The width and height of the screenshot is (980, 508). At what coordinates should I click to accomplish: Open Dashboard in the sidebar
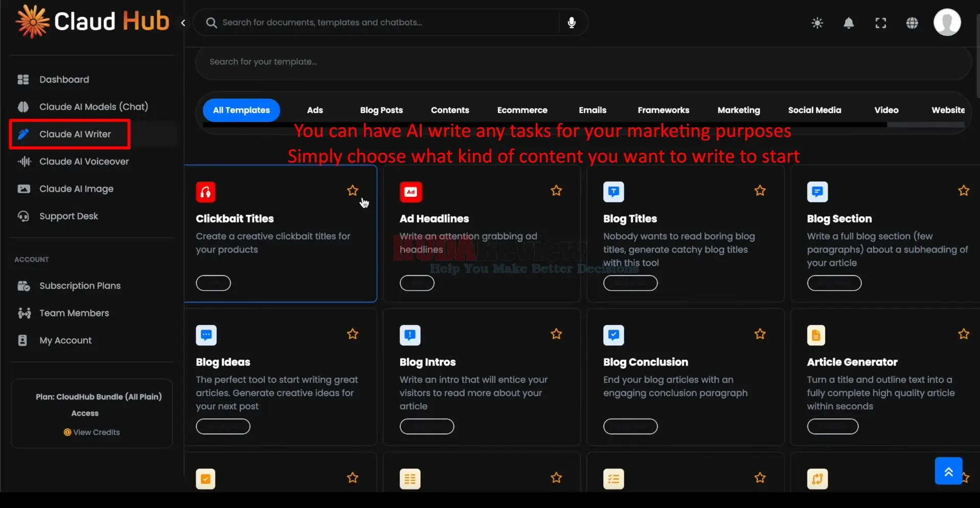pyautogui.click(x=64, y=79)
